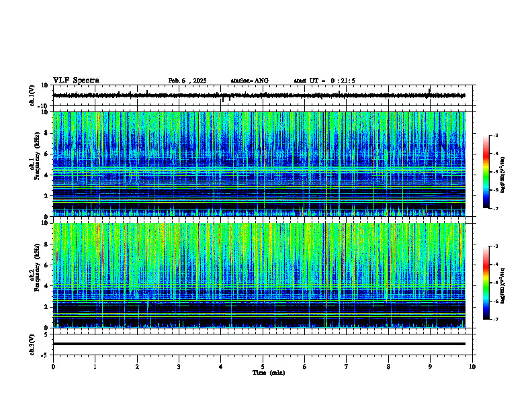Click time axis tick label "4"
This screenshot has width=532, height=411.
221,367
